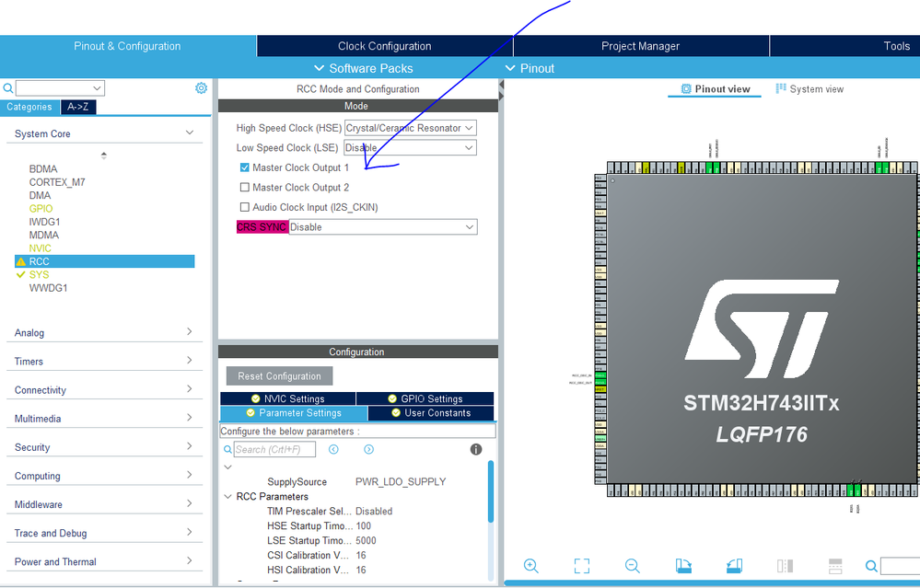This screenshot has height=588, width=920.
Task: Open the Tools tab
Action: (x=844, y=46)
